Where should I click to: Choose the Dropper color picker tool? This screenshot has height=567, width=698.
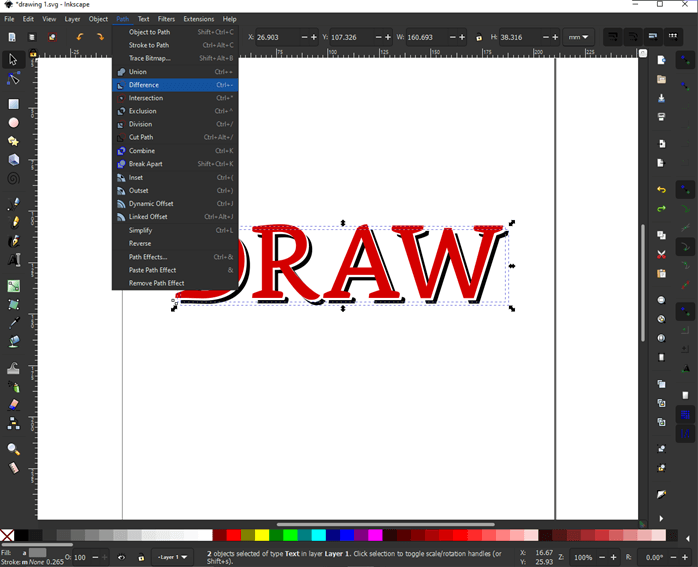pos(13,323)
